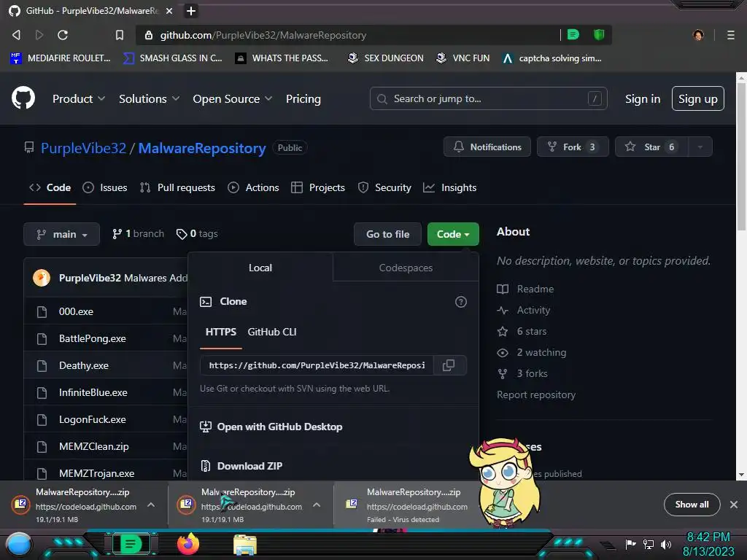
Task: Copy the clone URL to clipboard
Action: click(x=449, y=365)
